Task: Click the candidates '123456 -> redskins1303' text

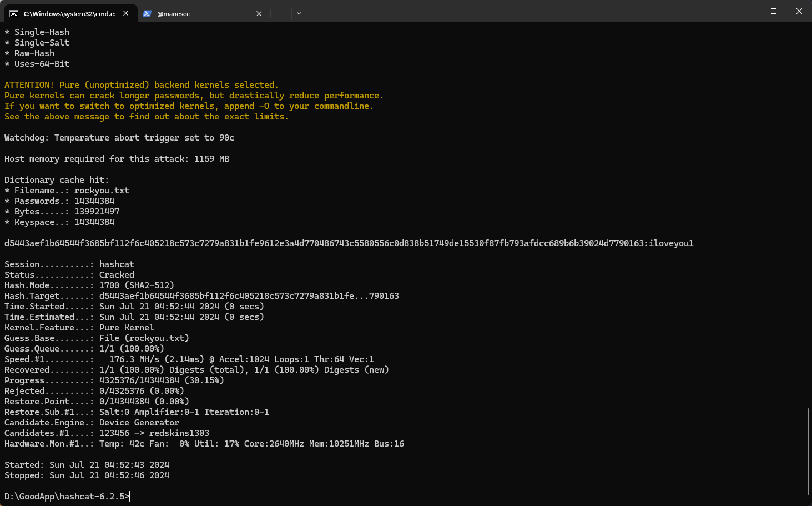Action: [154, 433]
